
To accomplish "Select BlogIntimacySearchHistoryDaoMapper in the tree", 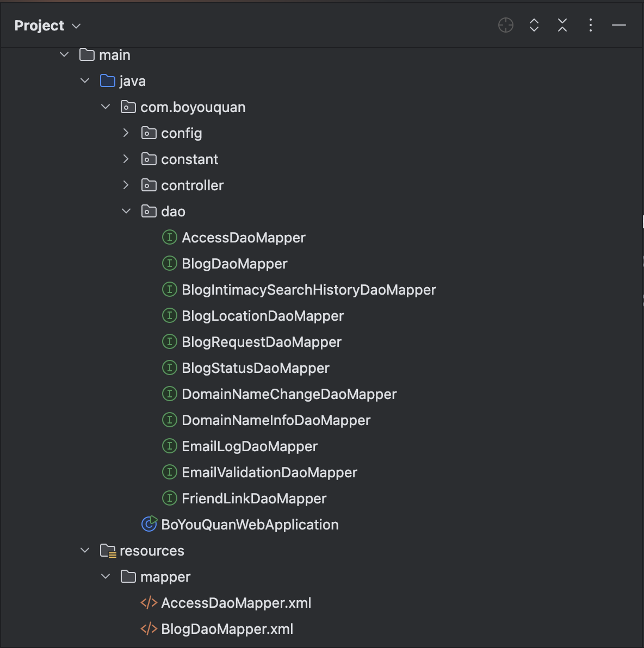I will click(308, 290).
